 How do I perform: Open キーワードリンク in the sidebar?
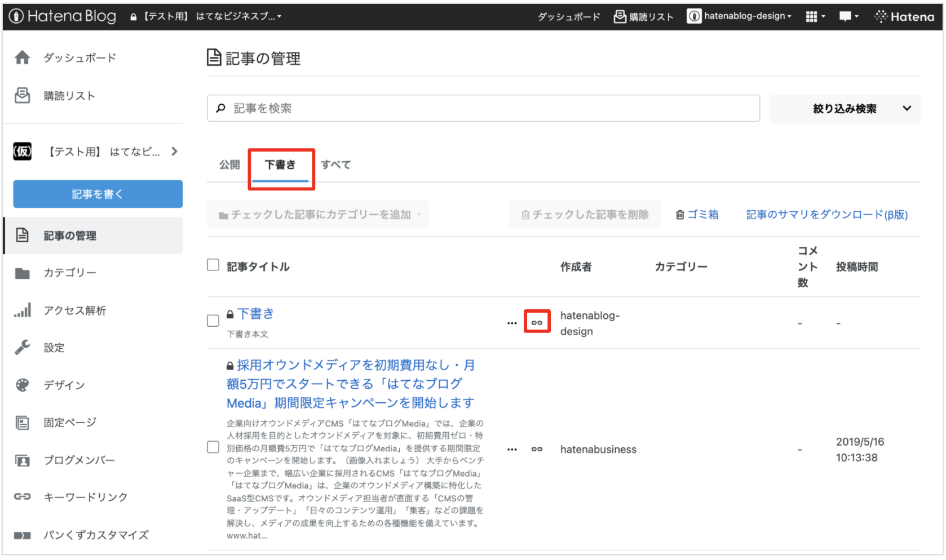[85, 497]
